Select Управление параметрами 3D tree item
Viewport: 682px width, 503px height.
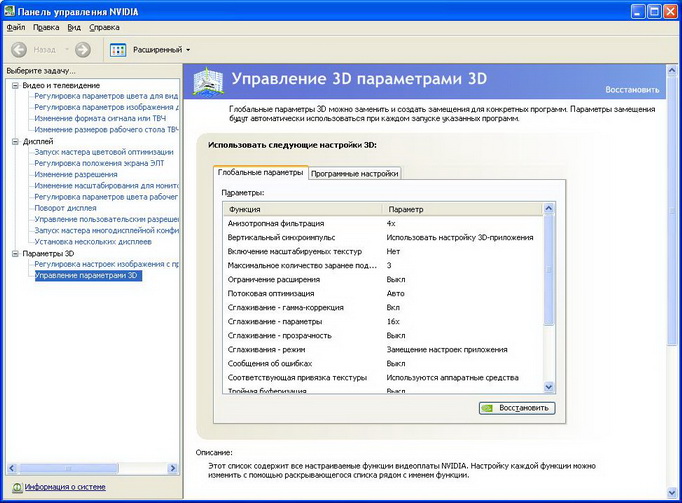88,275
